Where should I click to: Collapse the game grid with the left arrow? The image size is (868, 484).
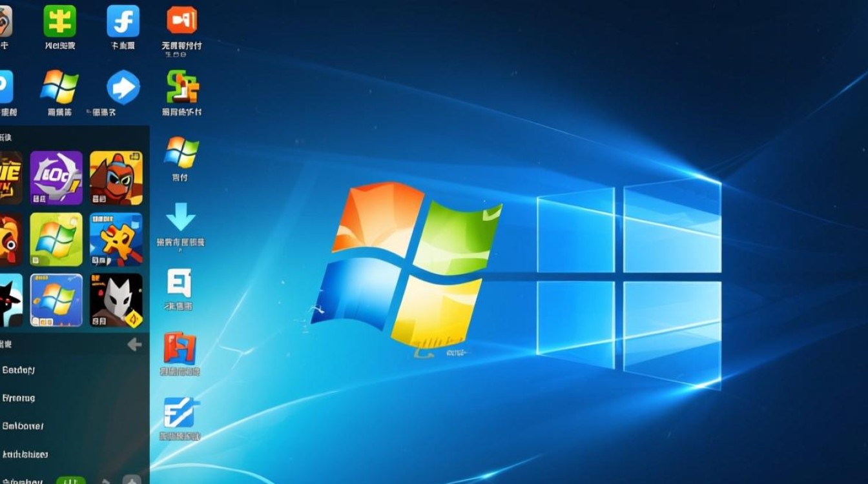pyautogui.click(x=134, y=344)
